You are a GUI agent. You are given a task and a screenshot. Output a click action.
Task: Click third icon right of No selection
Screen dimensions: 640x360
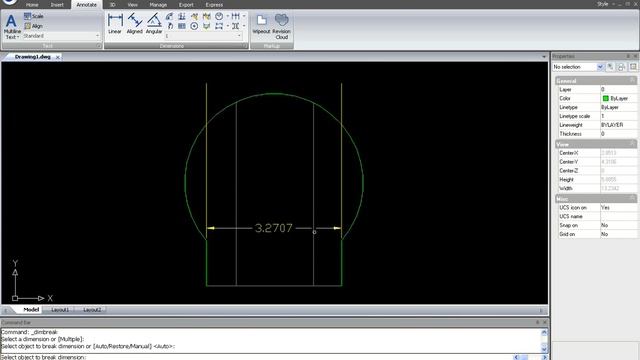coord(633,67)
